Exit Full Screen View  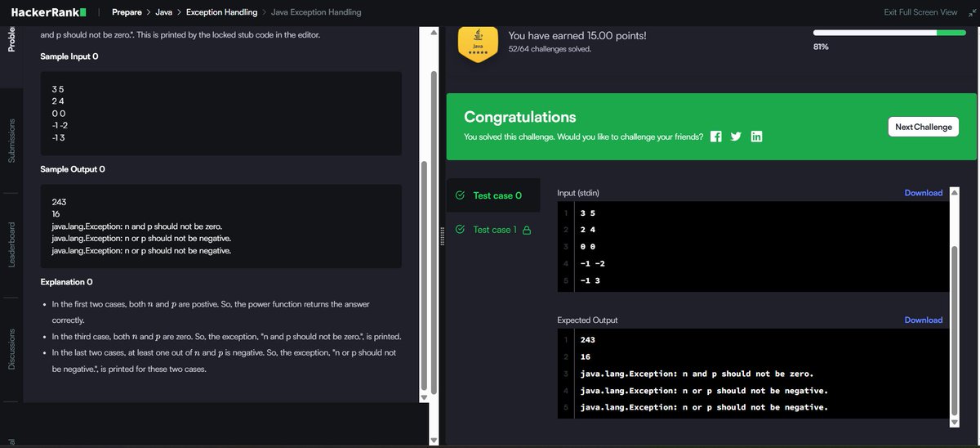[920, 12]
